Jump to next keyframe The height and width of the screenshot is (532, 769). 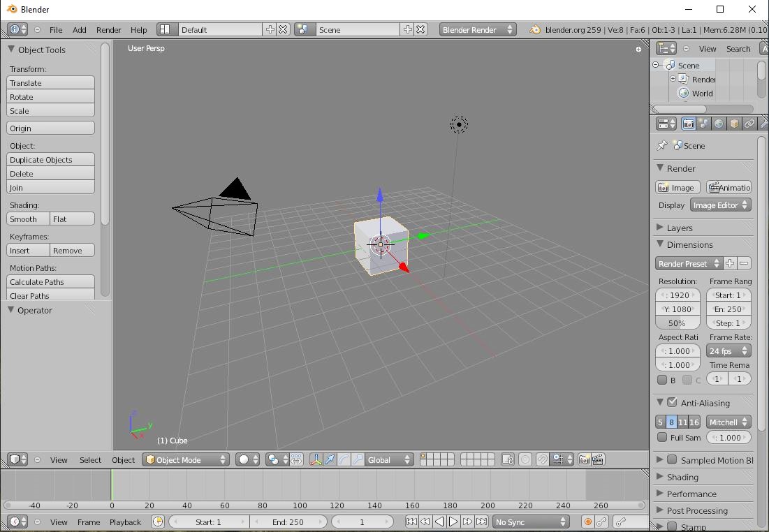coord(468,522)
